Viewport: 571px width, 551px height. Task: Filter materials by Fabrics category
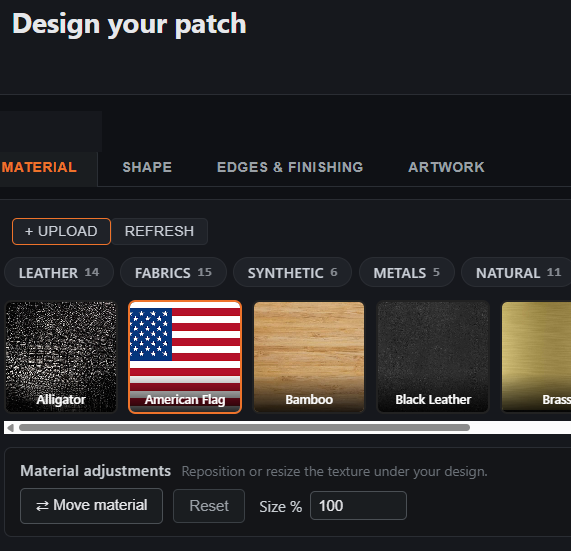click(x=173, y=272)
